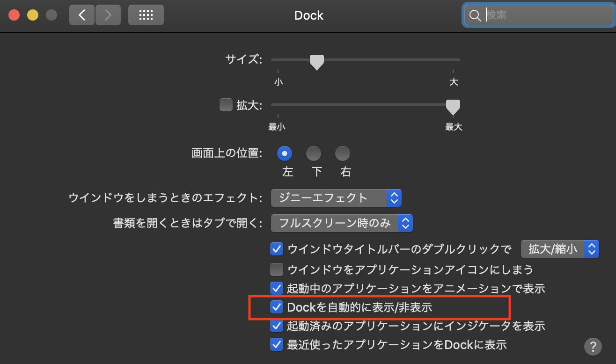Screen dimensions: 616x364
Task: Disable 最近使ったアプリケーションをDockに表示
Action: (x=277, y=345)
